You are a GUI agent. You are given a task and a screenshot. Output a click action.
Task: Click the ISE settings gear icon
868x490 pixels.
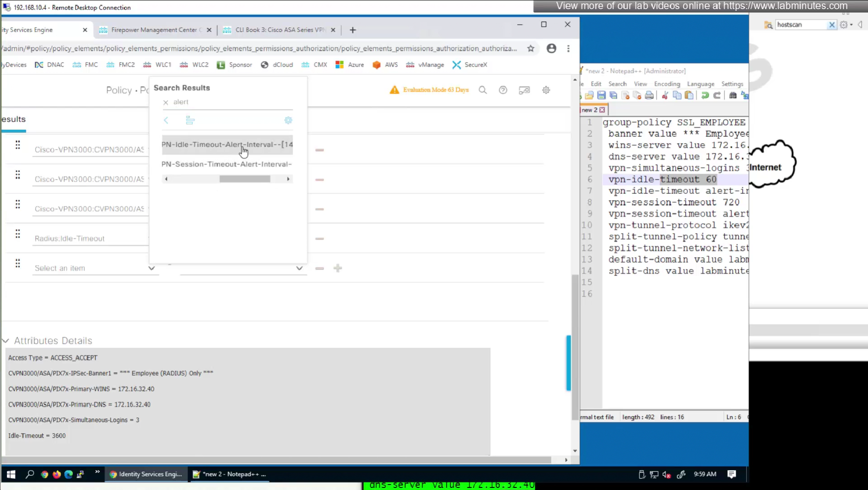click(546, 90)
